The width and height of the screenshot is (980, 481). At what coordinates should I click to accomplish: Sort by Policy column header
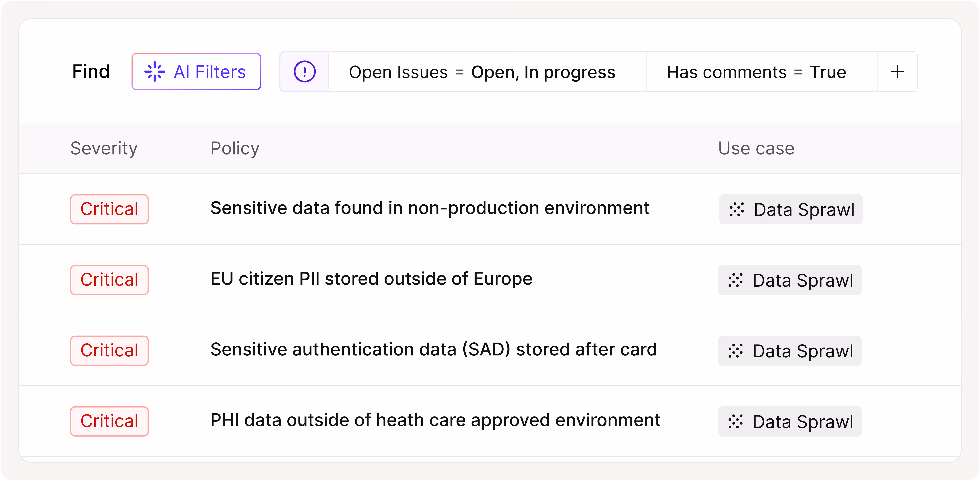click(x=235, y=148)
